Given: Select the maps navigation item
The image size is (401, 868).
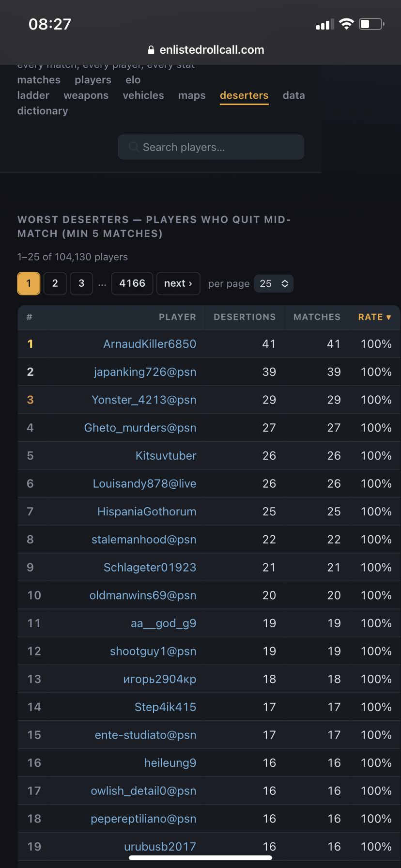Looking at the screenshot, I should pos(192,95).
